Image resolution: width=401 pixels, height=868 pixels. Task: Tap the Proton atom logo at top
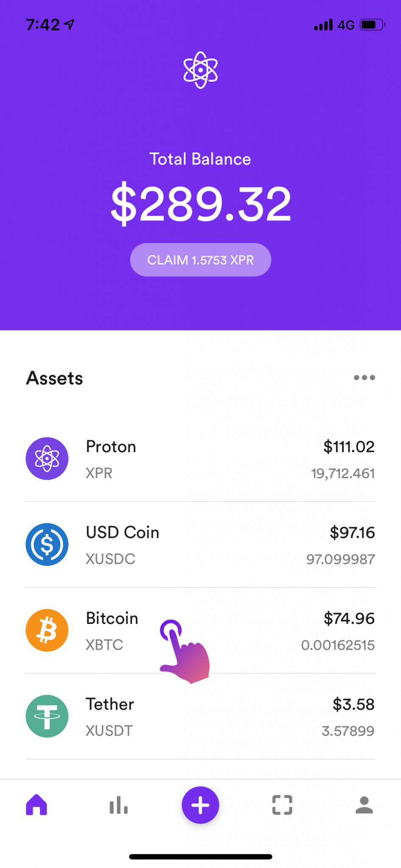tap(200, 70)
